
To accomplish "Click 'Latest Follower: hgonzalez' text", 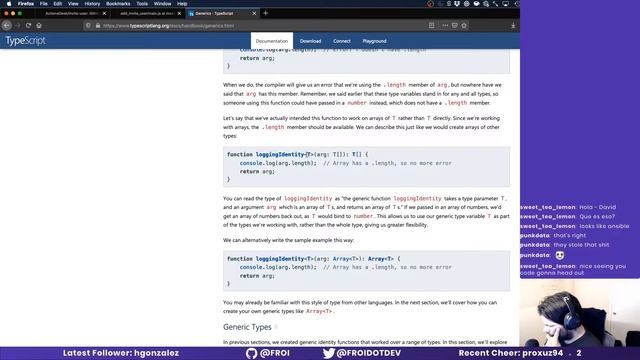I will tap(121, 353).
